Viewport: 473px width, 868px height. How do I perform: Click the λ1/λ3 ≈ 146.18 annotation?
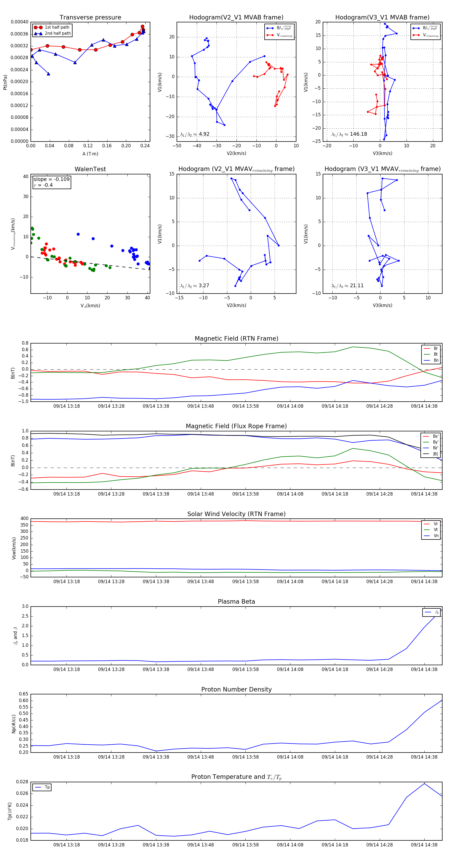pos(349,134)
